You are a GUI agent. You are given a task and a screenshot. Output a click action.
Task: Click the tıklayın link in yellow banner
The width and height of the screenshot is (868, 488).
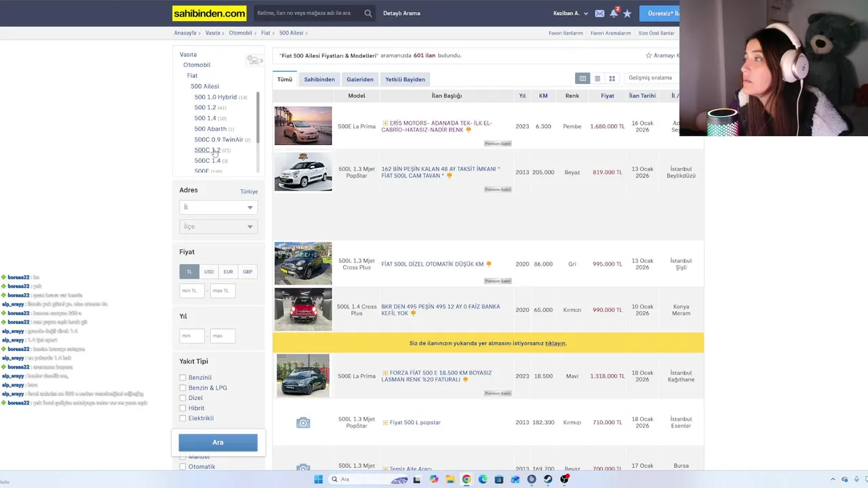click(555, 344)
